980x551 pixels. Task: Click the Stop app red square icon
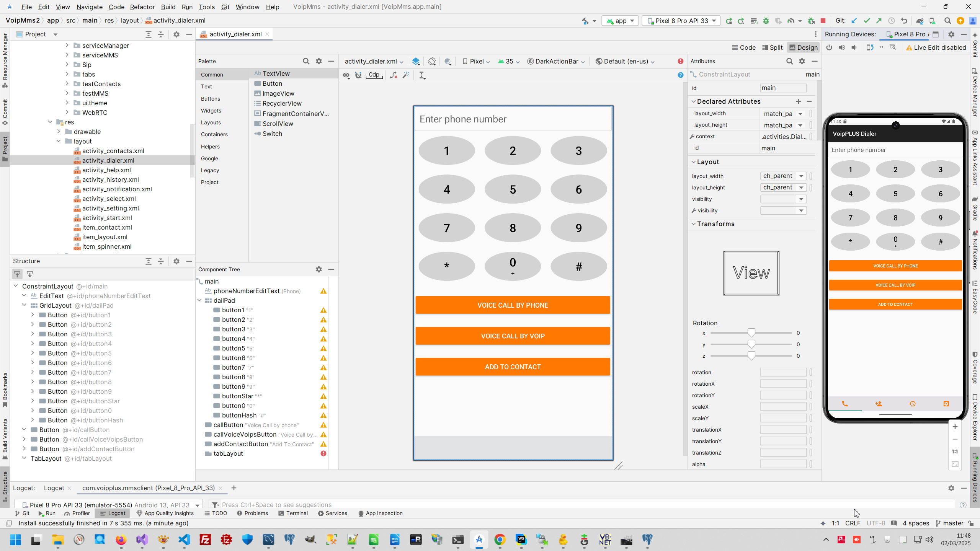click(x=823, y=21)
